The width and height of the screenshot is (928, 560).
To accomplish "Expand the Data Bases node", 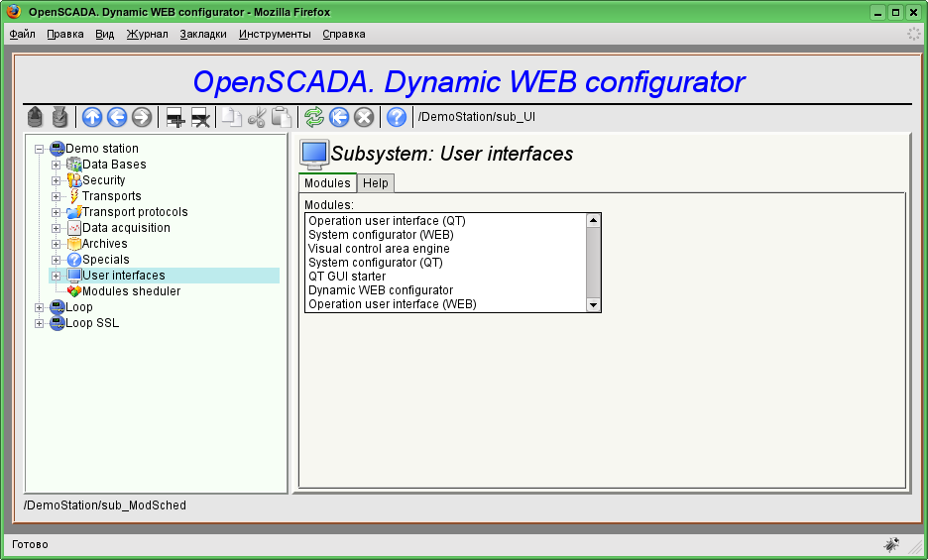I will coord(56,165).
